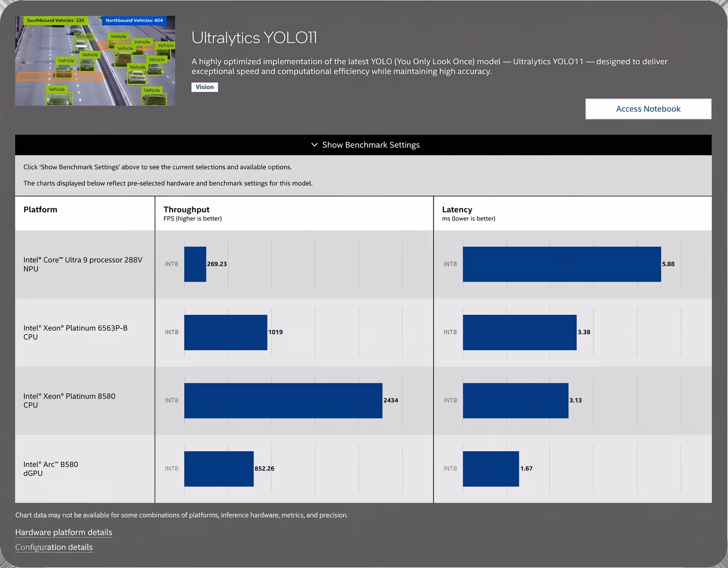Select Intel Core Ultra 9 processor 288V row label
This screenshot has width=728, height=568.
pos(83,264)
